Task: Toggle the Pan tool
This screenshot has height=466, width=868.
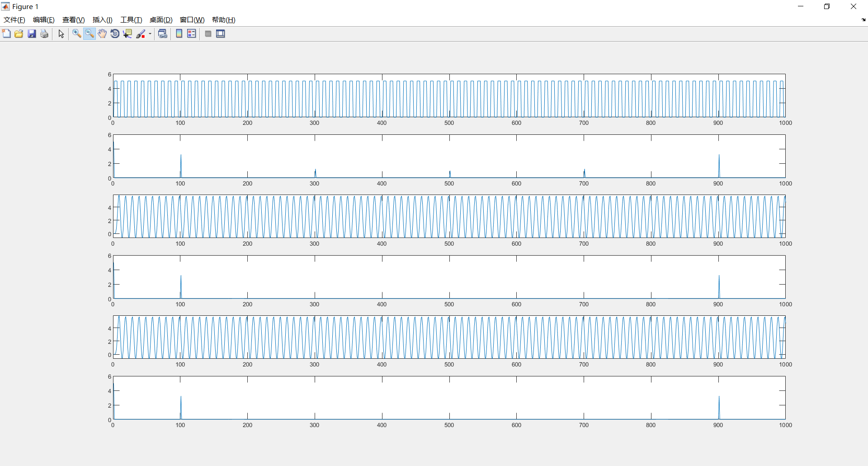Action: coord(102,33)
